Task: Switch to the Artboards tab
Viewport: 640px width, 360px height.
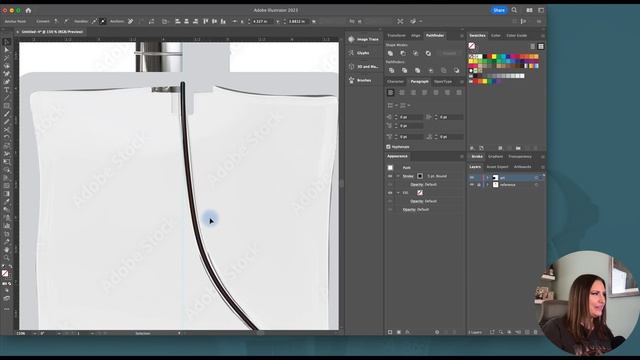Action: [x=522, y=167]
